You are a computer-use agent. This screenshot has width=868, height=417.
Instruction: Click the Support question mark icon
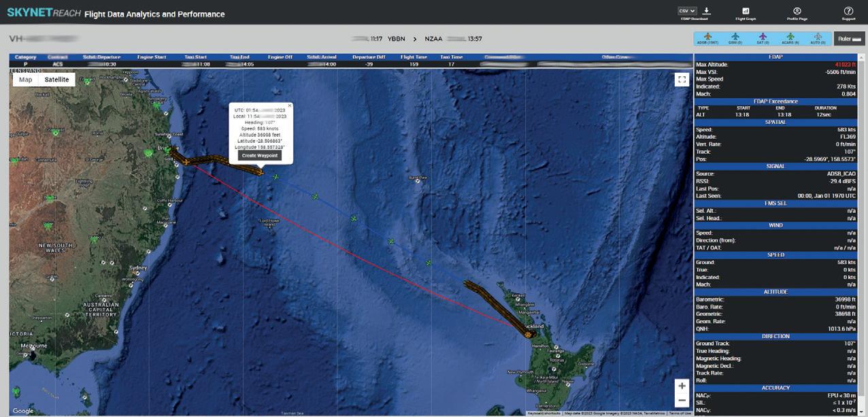[848, 11]
